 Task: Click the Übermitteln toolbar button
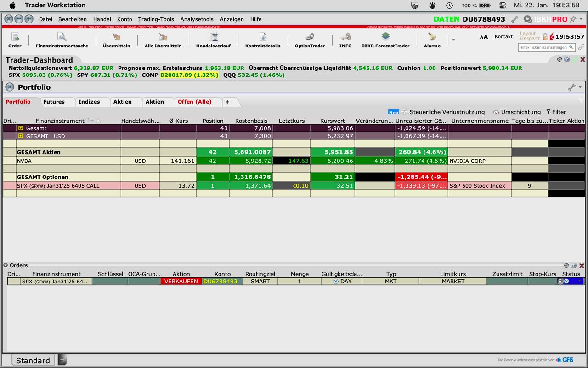click(116, 38)
